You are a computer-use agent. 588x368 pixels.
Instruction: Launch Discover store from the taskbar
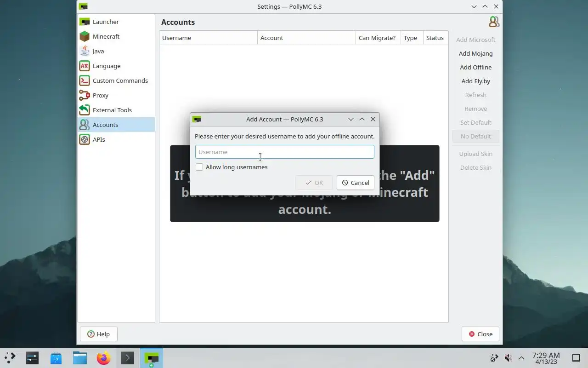[56, 358]
